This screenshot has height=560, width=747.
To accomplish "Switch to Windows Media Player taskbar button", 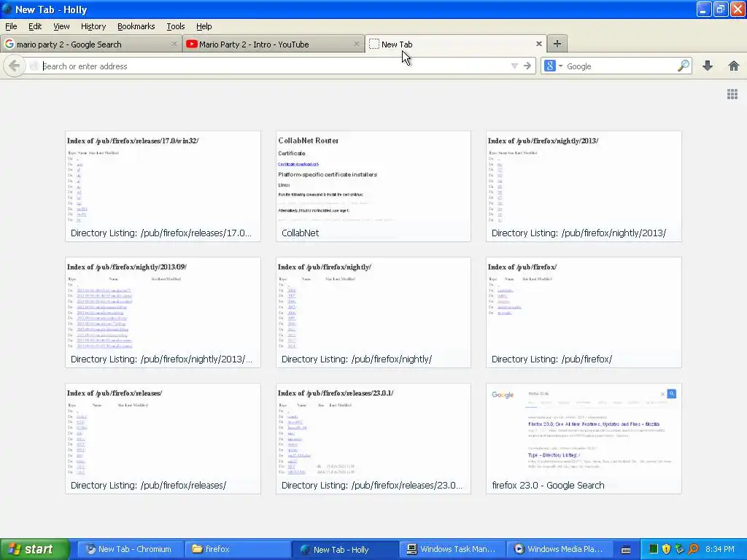I will point(560,549).
